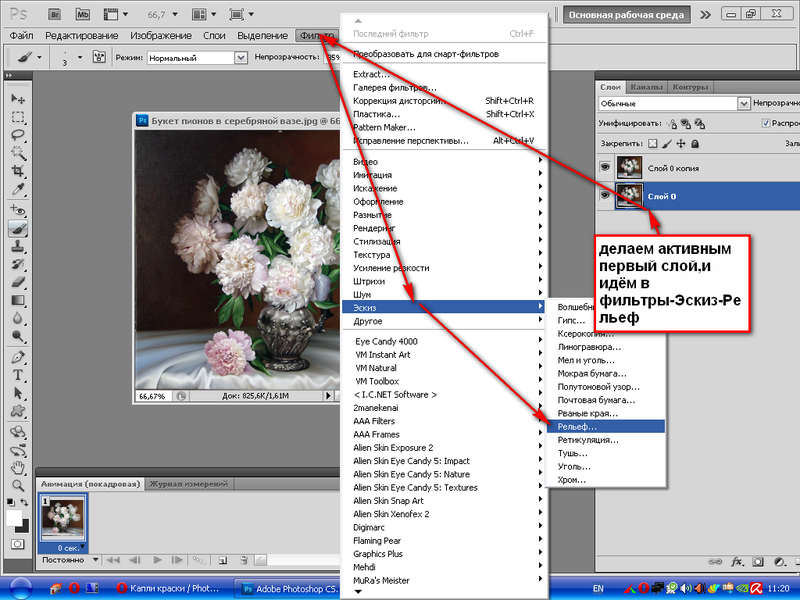The width and height of the screenshot is (800, 600).
Task: Select the Brush tool in toolbox
Action: point(18,229)
